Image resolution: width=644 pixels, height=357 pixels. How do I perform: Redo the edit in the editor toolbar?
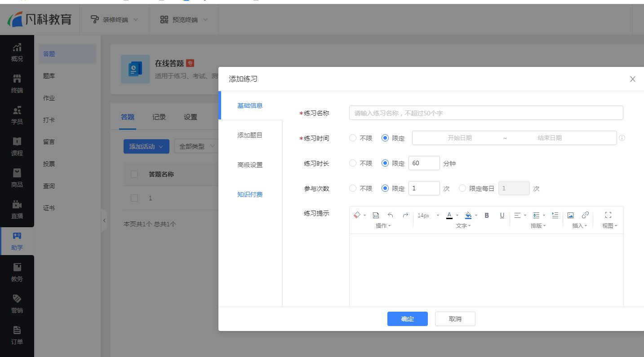click(x=405, y=215)
